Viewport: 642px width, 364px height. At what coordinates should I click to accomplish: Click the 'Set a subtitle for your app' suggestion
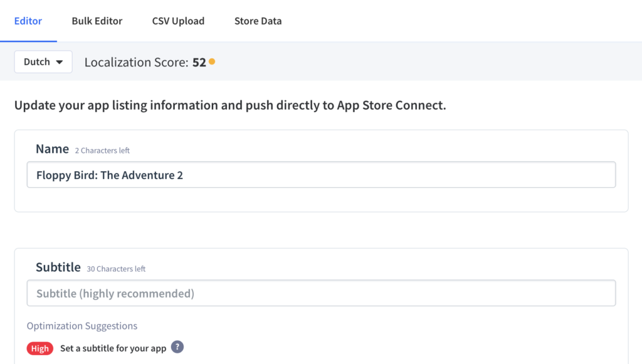click(113, 348)
